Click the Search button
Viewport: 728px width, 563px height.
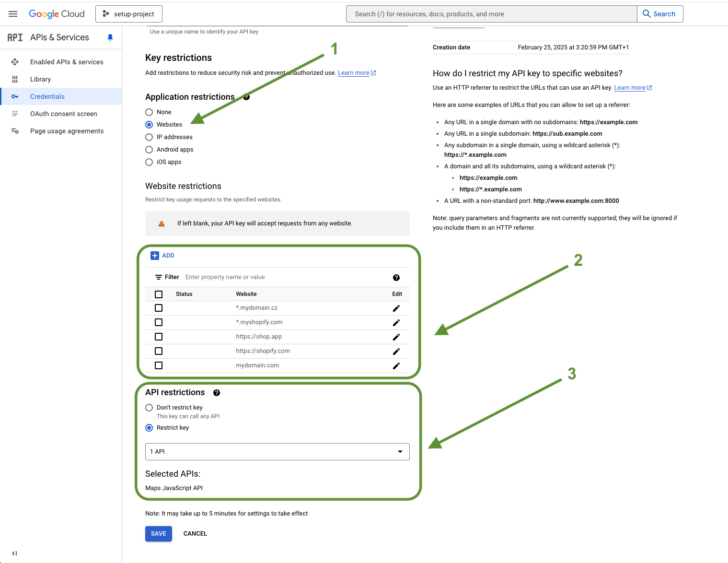pos(660,14)
